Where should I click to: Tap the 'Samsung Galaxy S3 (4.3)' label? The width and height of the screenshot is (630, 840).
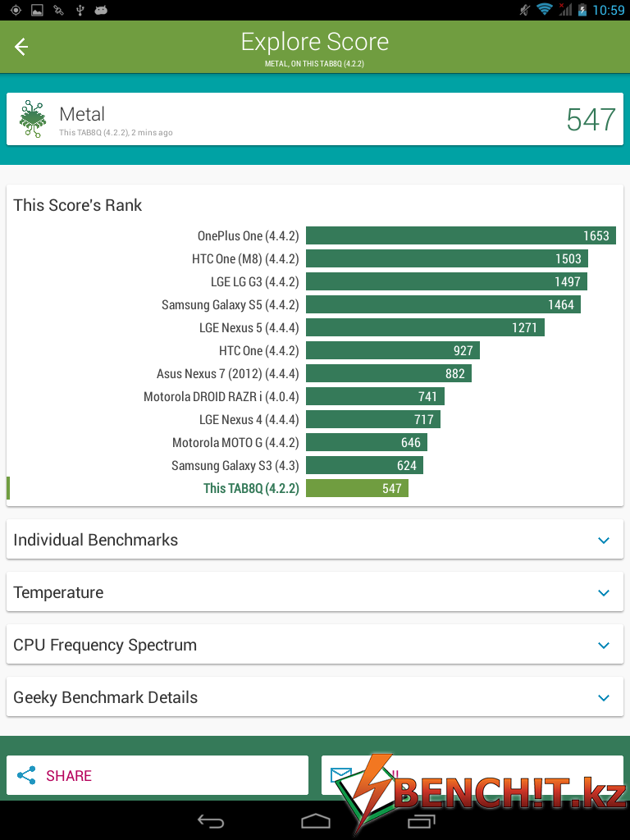coord(235,466)
